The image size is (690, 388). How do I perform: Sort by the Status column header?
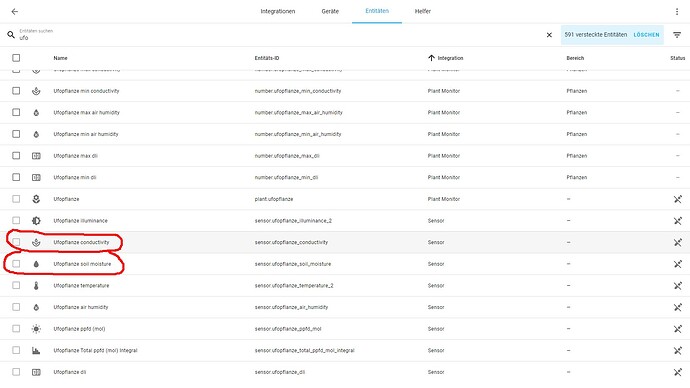[678, 58]
